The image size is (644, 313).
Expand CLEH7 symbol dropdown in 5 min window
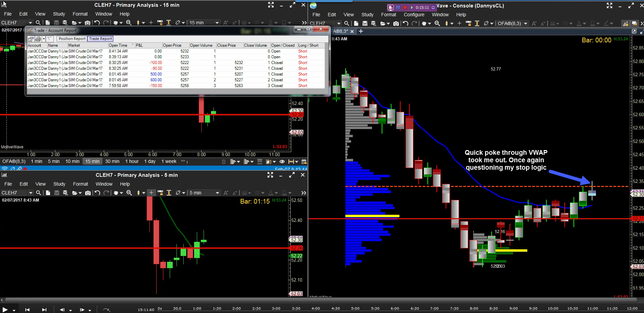pyautogui.click(x=30, y=193)
